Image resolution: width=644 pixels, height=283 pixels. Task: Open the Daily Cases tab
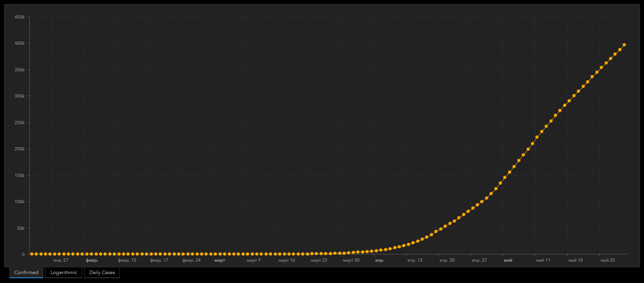tap(102, 273)
